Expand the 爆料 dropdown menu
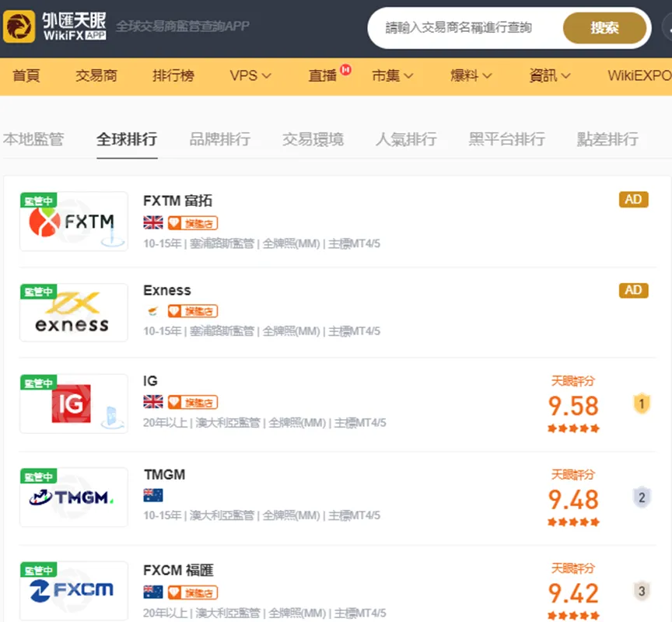This screenshot has height=622, width=672. coord(471,76)
